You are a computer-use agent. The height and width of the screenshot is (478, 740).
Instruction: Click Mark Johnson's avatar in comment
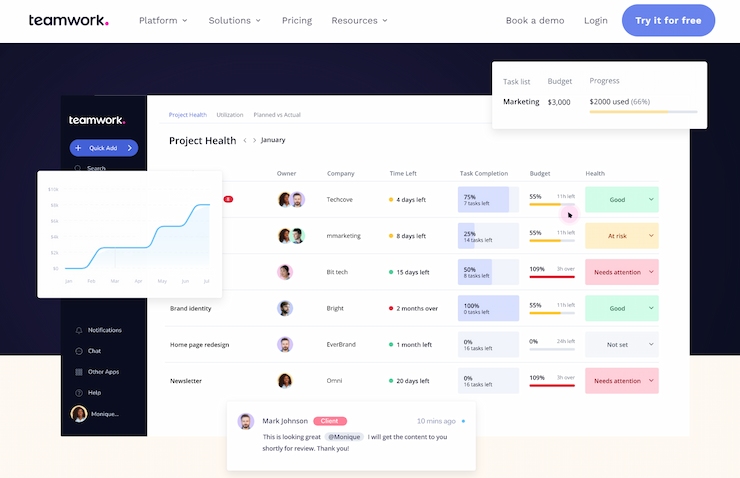coord(245,421)
